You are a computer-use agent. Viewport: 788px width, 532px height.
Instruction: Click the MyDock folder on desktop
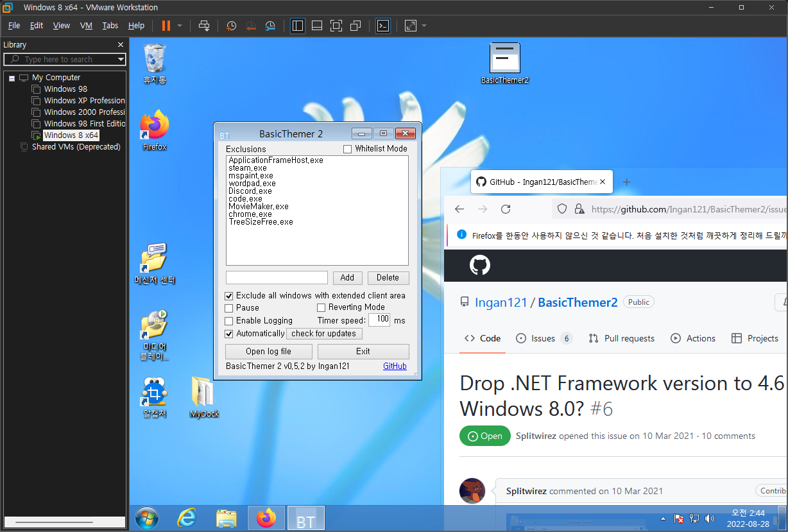(205, 398)
